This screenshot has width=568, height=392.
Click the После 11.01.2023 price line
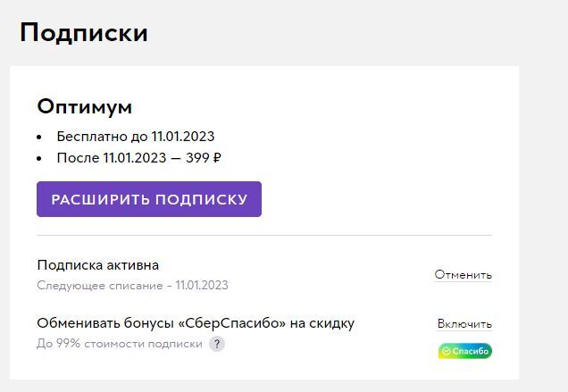coord(138,158)
